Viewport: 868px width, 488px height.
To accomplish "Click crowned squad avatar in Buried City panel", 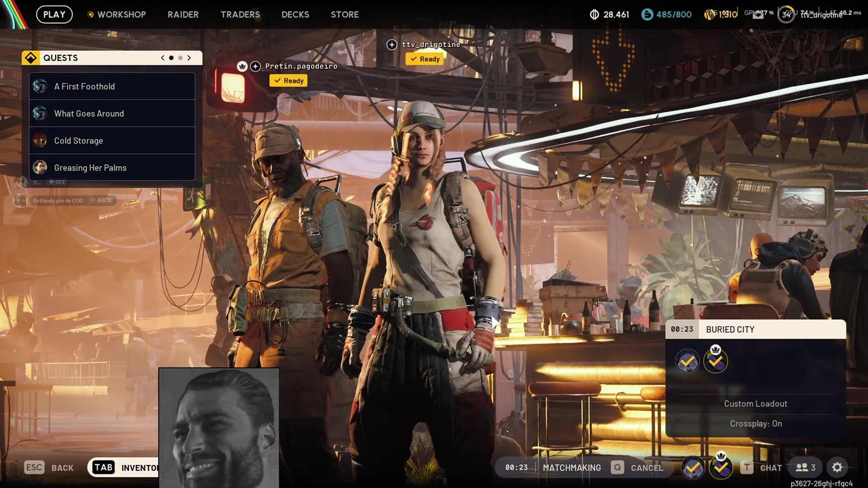I will click(x=715, y=360).
